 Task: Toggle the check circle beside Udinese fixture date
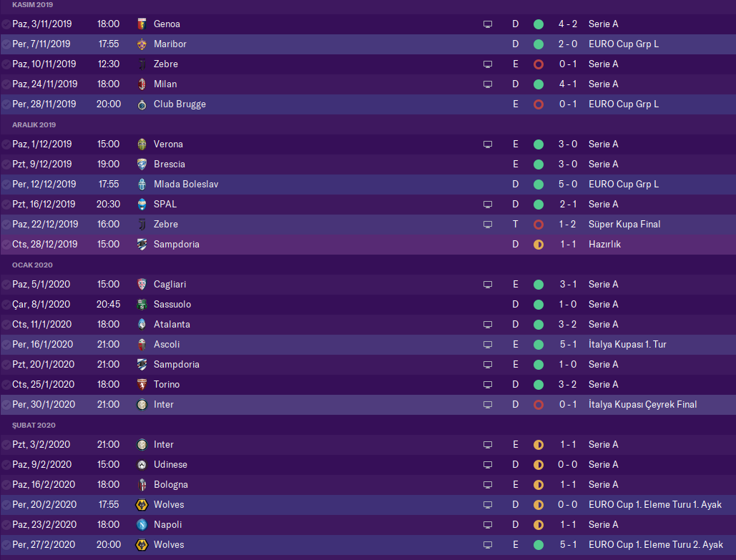pyautogui.click(x=6, y=464)
